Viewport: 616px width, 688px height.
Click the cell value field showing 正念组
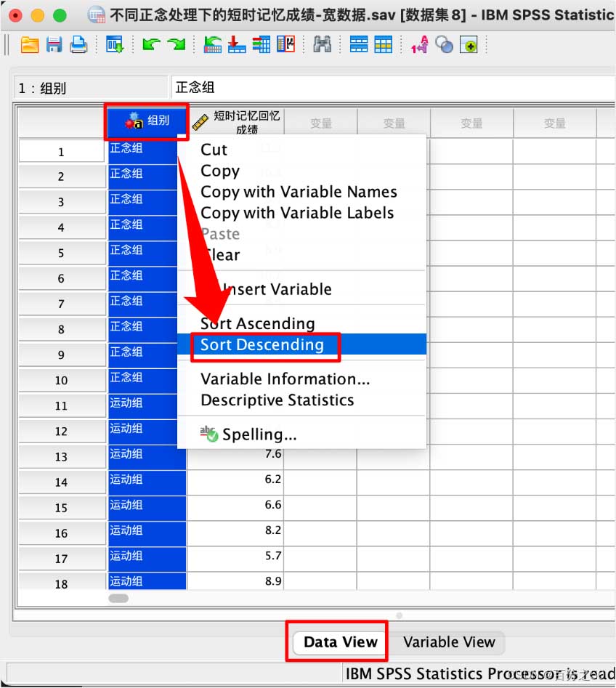[x=394, y=88]
